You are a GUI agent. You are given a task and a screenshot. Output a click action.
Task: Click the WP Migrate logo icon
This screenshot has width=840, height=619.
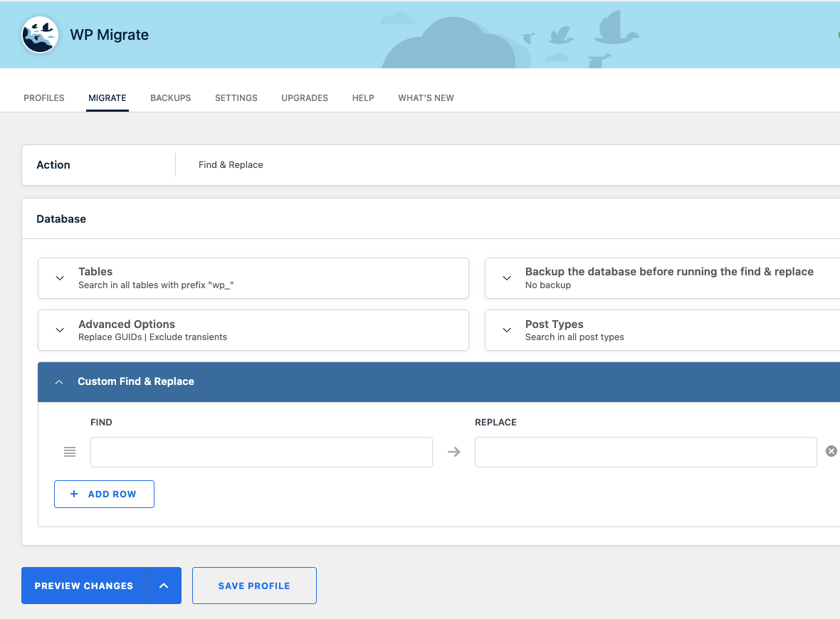click(40, 35)
